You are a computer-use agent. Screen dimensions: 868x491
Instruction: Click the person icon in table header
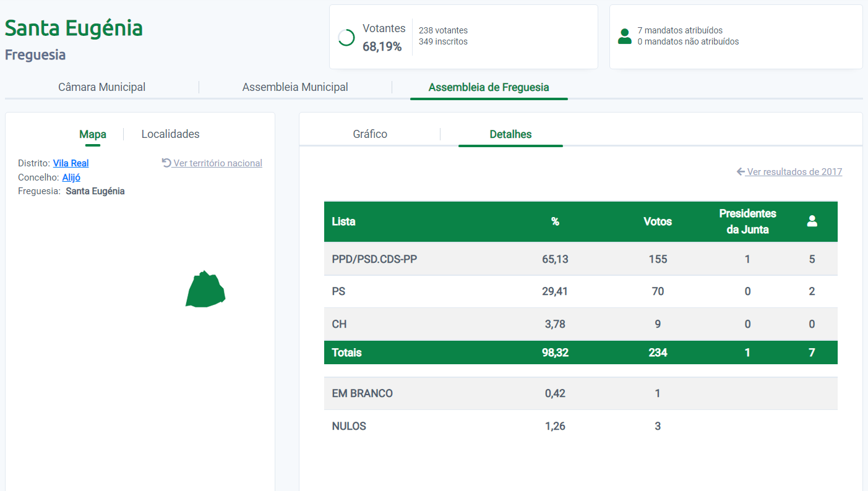tap(812, 221)
